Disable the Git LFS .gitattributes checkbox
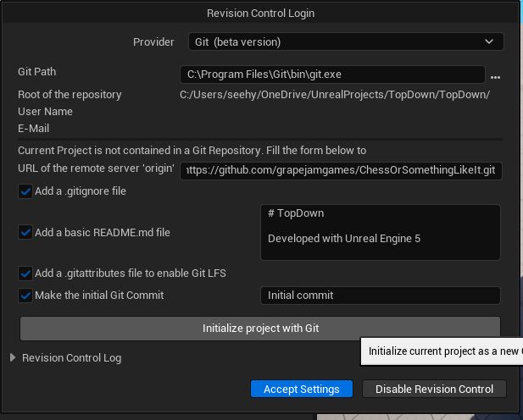Screen dimensions: 523x420 pyautogui.click(x=25, y=274)
